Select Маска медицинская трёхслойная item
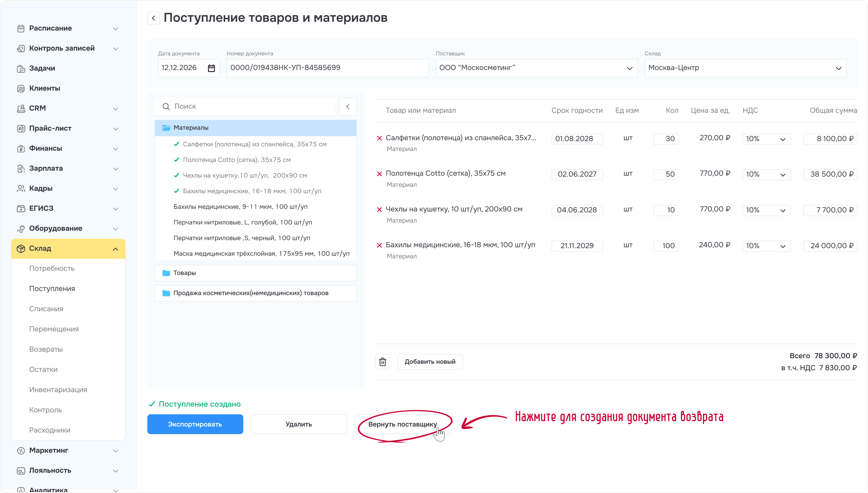 [x=261, y=254]
